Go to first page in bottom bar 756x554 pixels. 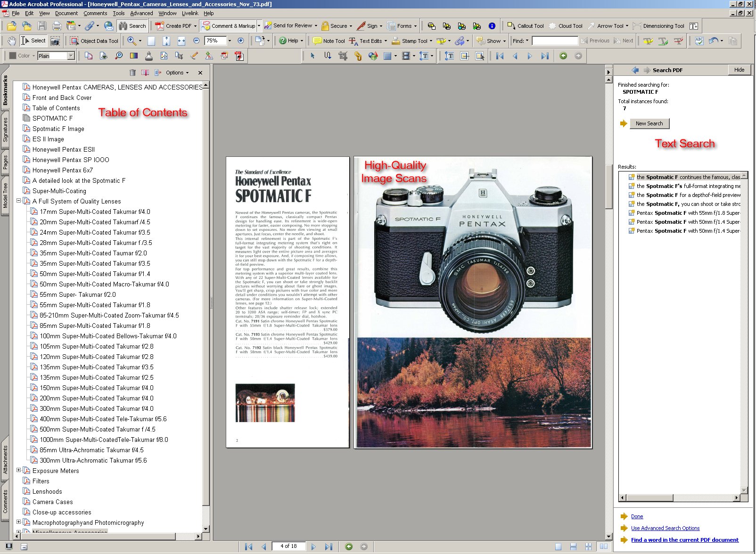(x=249, y=546)
